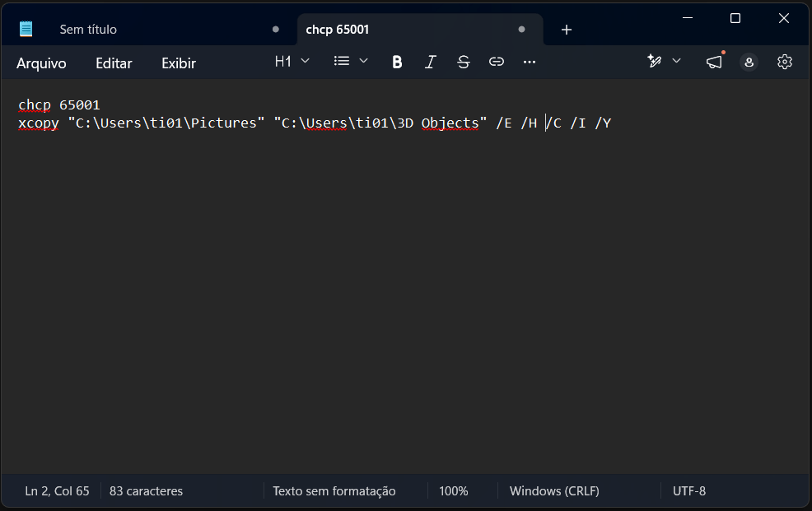Click the 'Ln 2, Col 65' position indicator
Image resolution: width=812 pixels, height=511 pixels.
[57, 490]
